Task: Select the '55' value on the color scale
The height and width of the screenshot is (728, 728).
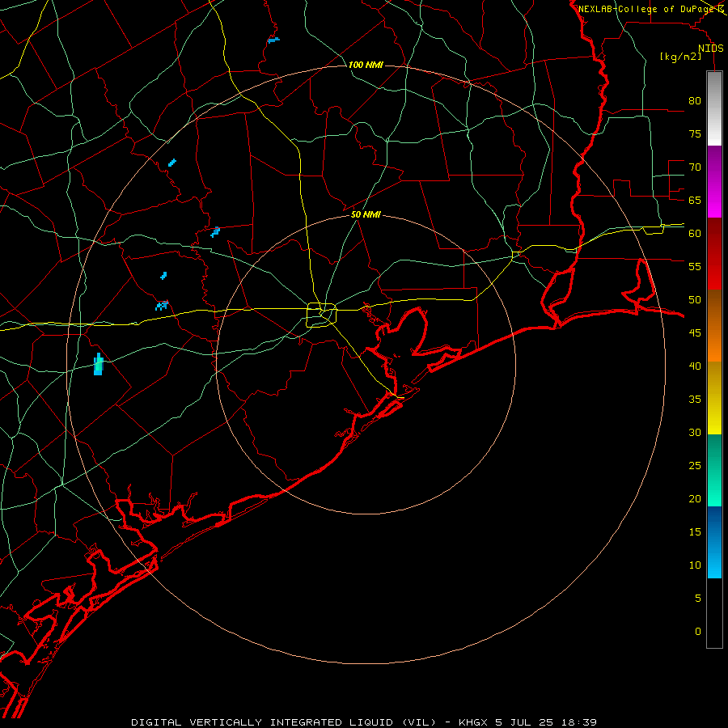Action: [695, 266]
